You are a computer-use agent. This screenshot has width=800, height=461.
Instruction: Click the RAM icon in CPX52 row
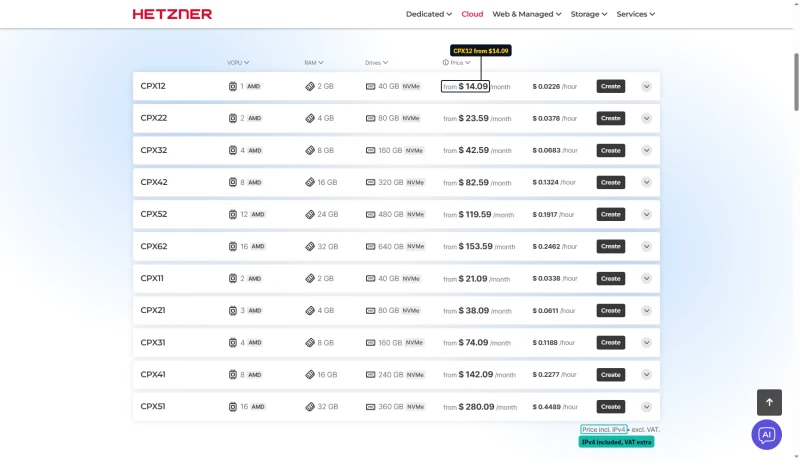pos(310,214)
